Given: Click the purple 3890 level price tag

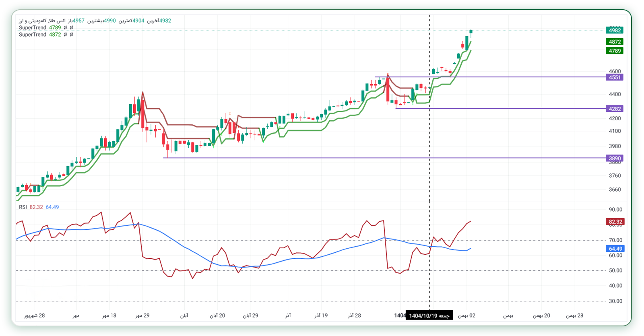Looking at the screenshot, I should [x=614, y=158].
